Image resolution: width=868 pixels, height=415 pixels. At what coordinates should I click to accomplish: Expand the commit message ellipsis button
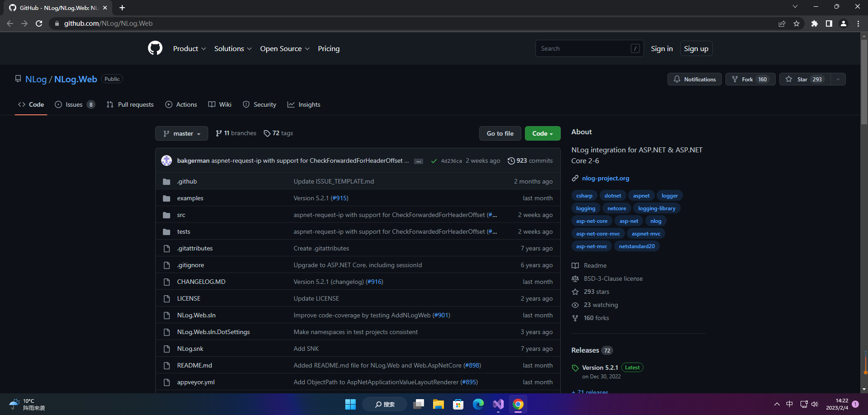pyautogui.click(x=419, y=161)
